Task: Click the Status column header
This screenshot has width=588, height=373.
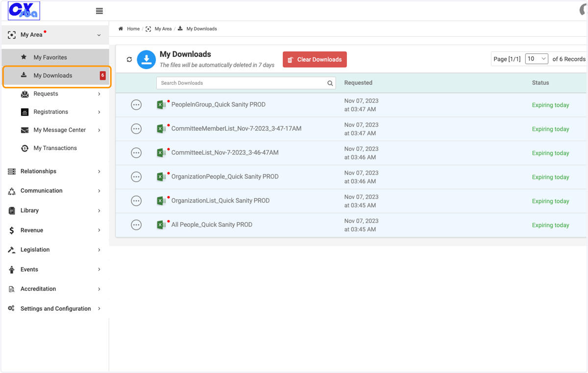Action: [x=540, y=83]
